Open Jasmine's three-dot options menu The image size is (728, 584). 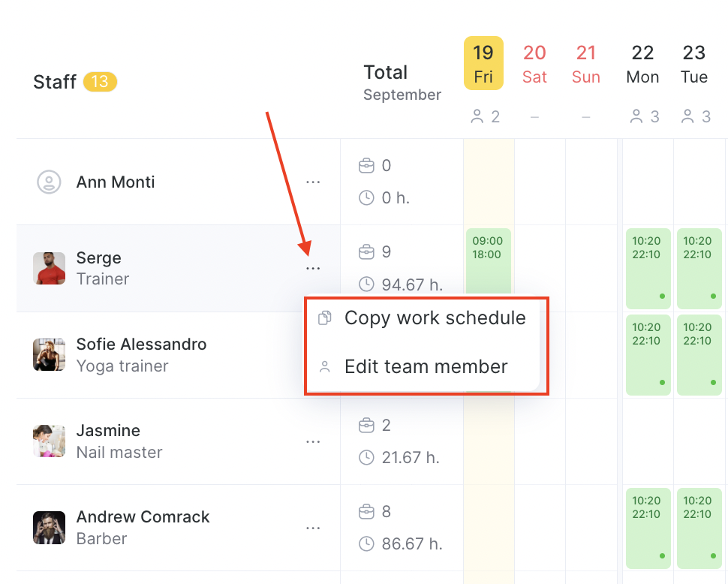(x=313, y=442)
